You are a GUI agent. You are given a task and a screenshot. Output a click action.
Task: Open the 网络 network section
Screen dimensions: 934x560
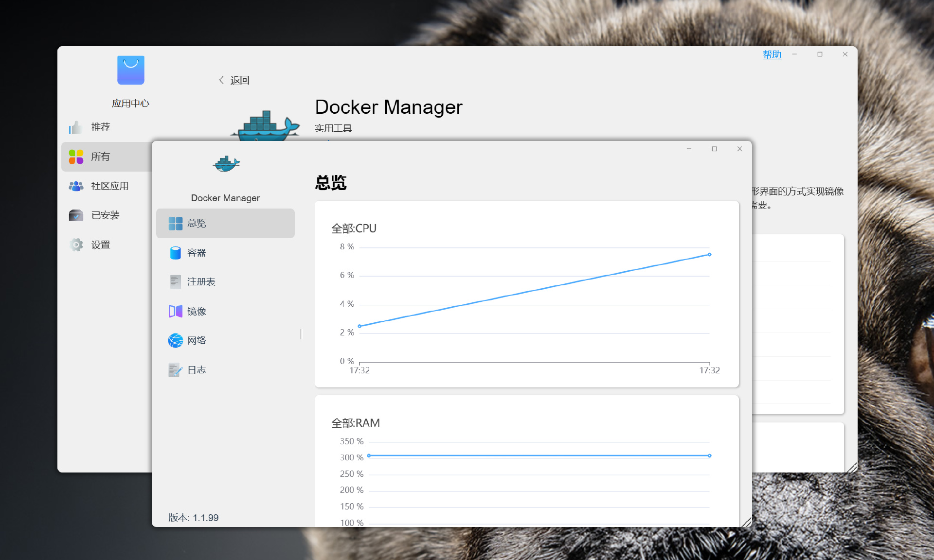pyautogui.click(x=196, y=340)
